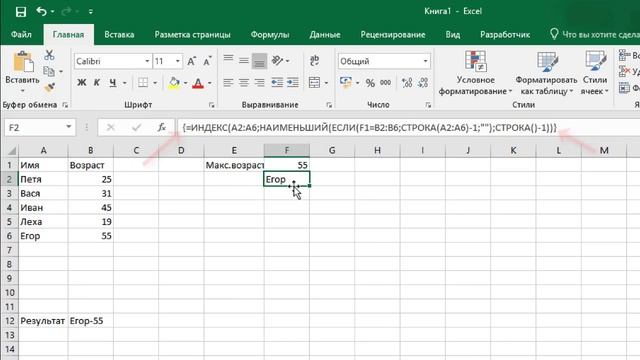Open Выравнивание dialog launcher

(x=329, y=105)
